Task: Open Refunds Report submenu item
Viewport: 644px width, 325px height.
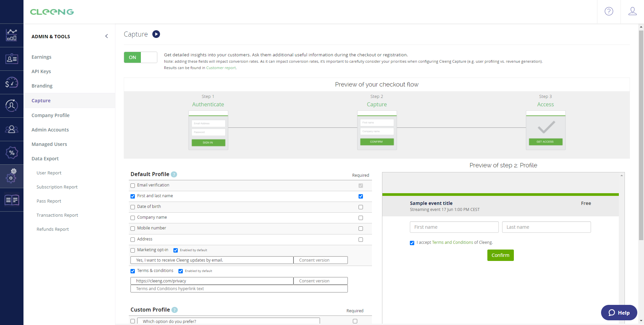Action: (x=53, y=229)
